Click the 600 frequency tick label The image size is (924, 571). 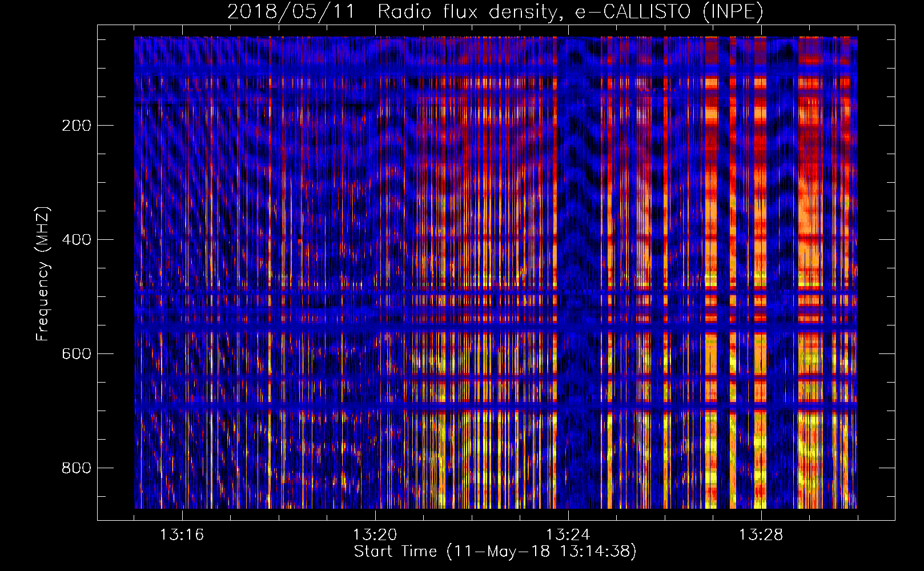coord(77,354)
